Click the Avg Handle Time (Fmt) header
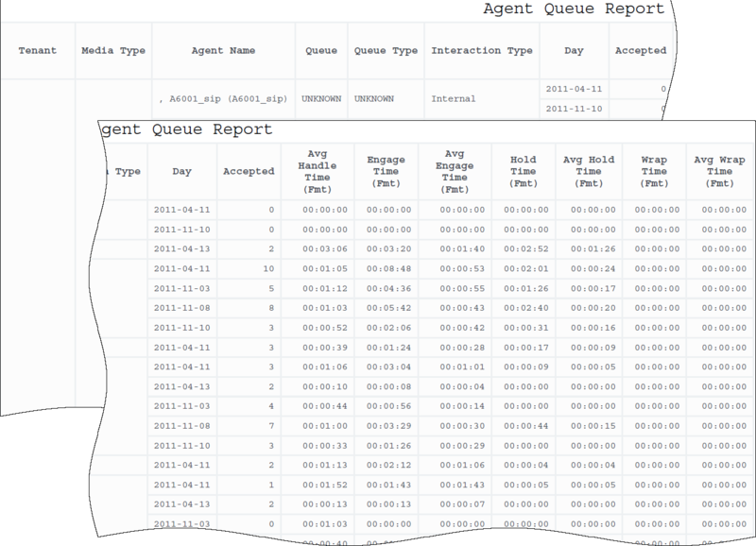Screen dimensions: 756x546 coord(317,172)
